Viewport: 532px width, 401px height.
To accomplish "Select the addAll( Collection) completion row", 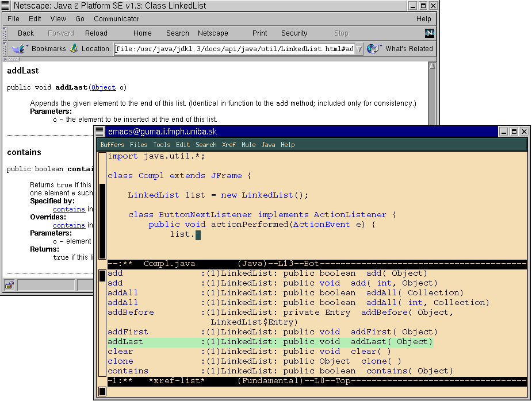I will coord(285,293).
